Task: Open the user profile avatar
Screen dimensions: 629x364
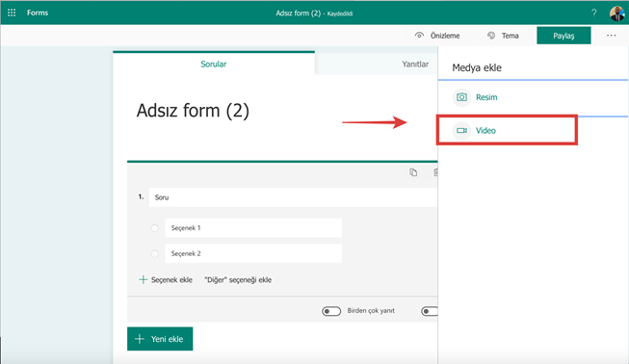Action: pos(617,13)
